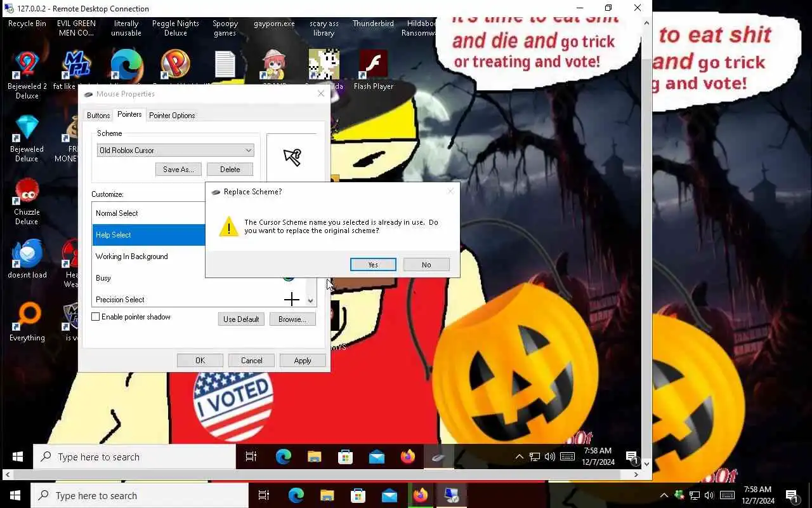Click Apply in Mouse Properties
Screen dimensions: 812x508
pos(303,361)
